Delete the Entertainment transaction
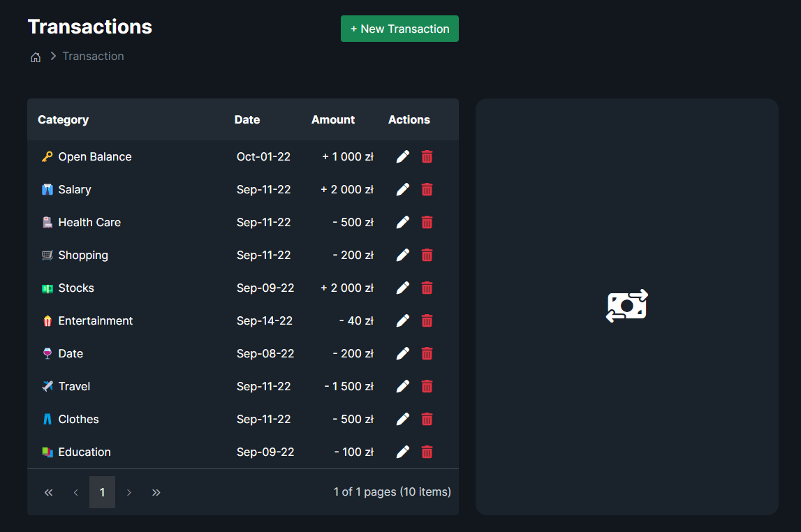801x532 pixels. click(427, 320)
